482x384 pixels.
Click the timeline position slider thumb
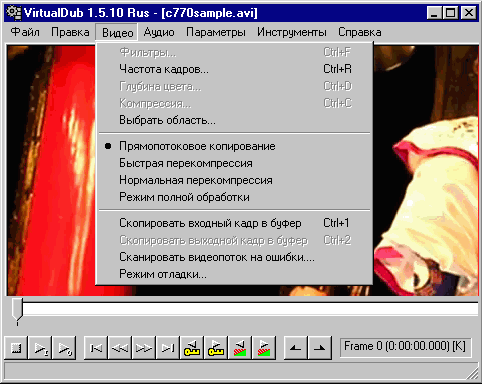click(17, 311)
